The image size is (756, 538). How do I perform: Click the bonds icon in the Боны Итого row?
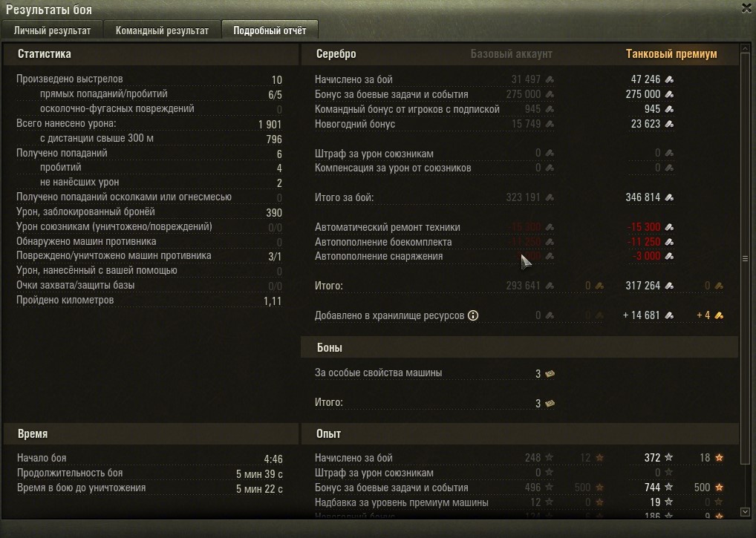tap(550, 403)
